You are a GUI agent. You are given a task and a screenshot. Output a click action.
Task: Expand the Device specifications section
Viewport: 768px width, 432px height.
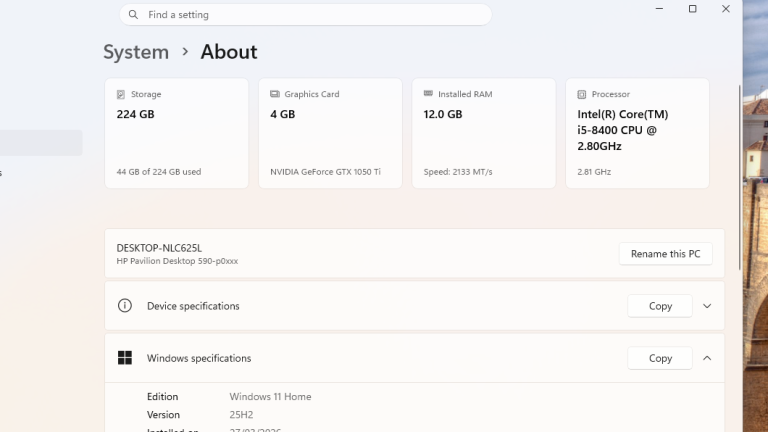707,306
